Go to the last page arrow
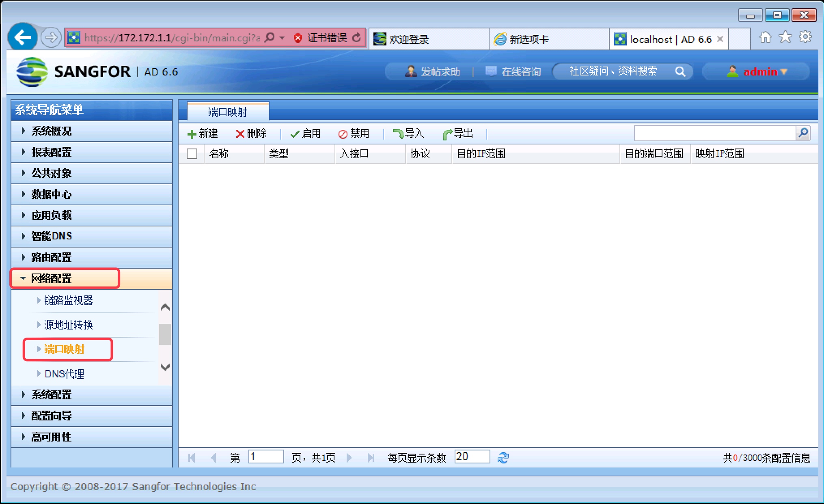The image size is (824, 504). click(371, 458)
